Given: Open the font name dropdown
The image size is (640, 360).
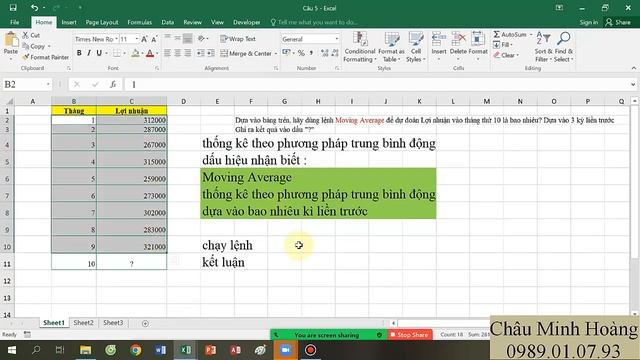Looking at the screenshot, I should point(116,39).
